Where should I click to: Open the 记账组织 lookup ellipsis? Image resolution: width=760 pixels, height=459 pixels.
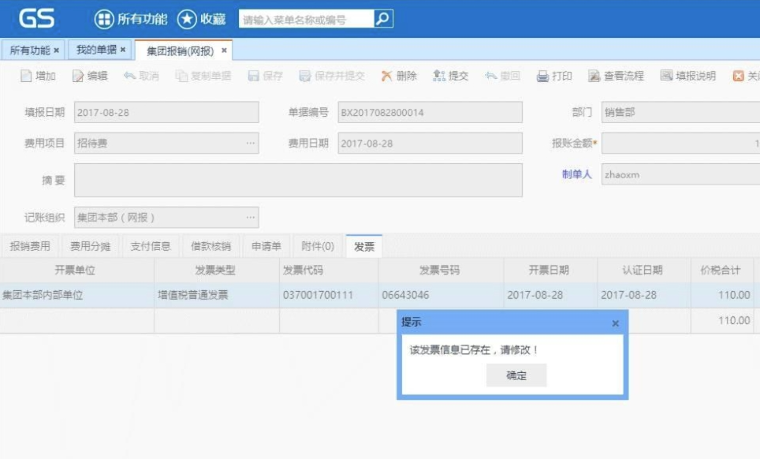pyautogui.click(x=251, y=218)
